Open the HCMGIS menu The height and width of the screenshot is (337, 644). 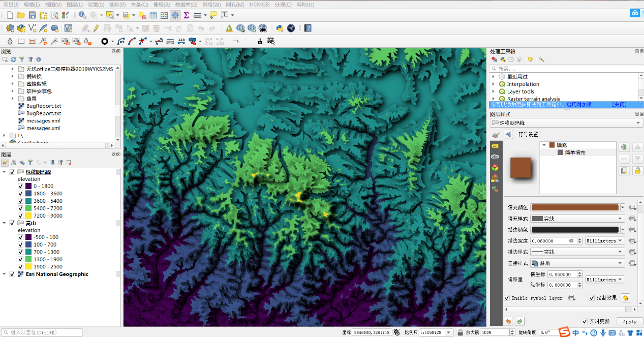[260, 5]
